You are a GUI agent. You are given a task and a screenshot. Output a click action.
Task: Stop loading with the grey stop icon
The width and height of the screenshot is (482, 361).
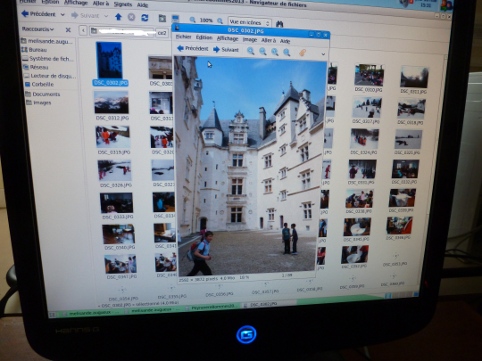tap(132, 17)
